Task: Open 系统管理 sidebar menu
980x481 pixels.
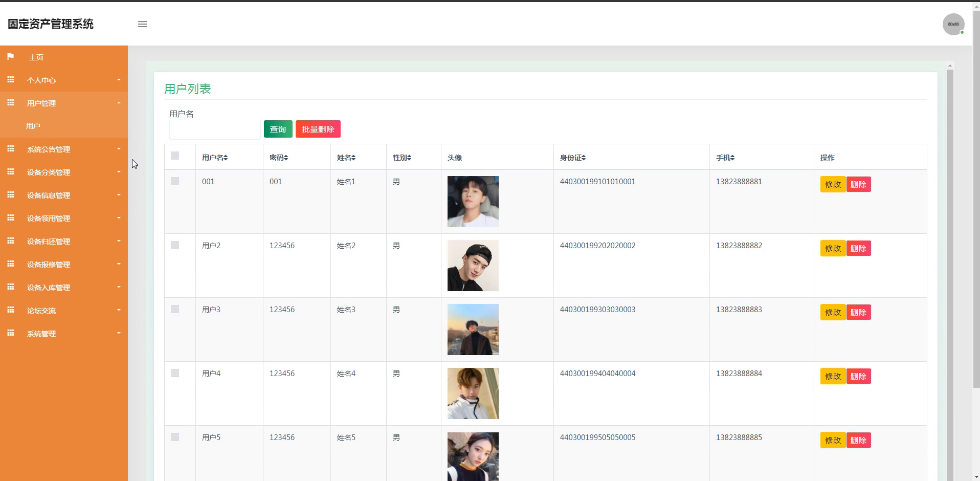Action: click(x=64, y=334)
